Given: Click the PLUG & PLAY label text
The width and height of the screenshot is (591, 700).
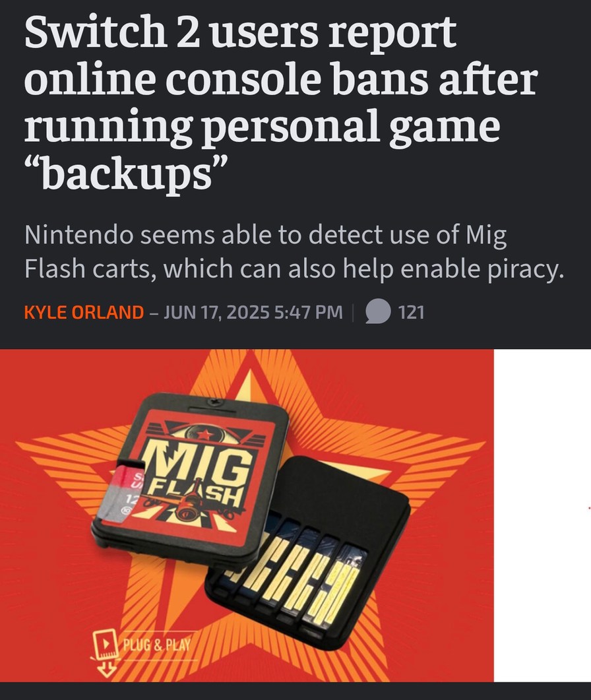Looking at the screenshot, I should [x=157, y=645].
